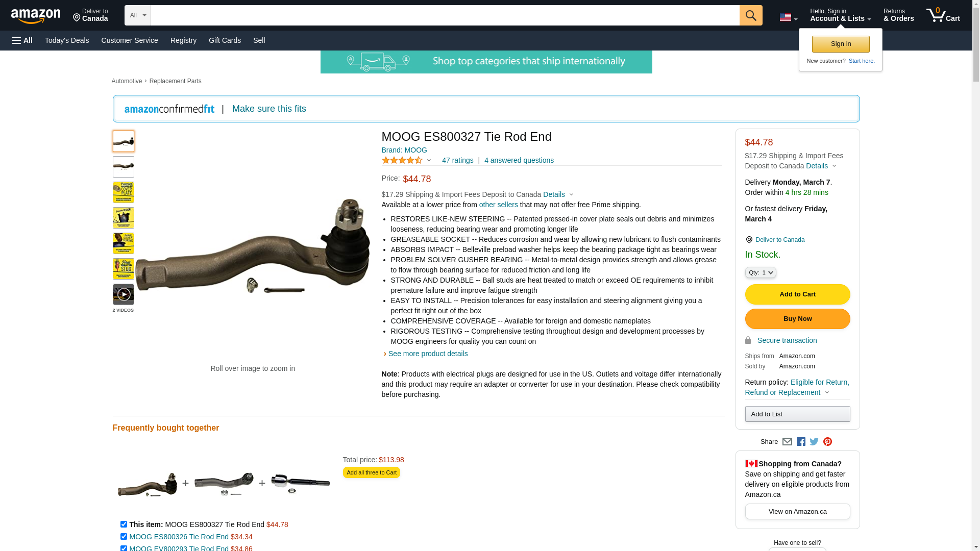The image size is (980, 551).
Task: Expand the search category All dropdown
Action: point(138,15)
